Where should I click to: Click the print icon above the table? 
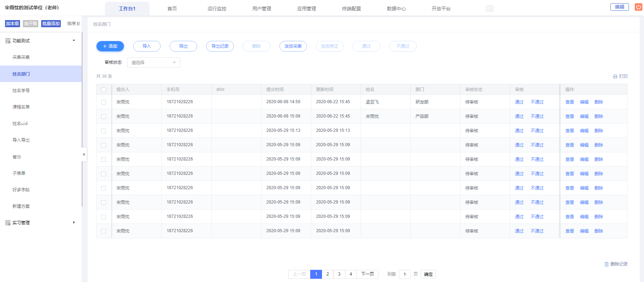click(615, 77)
